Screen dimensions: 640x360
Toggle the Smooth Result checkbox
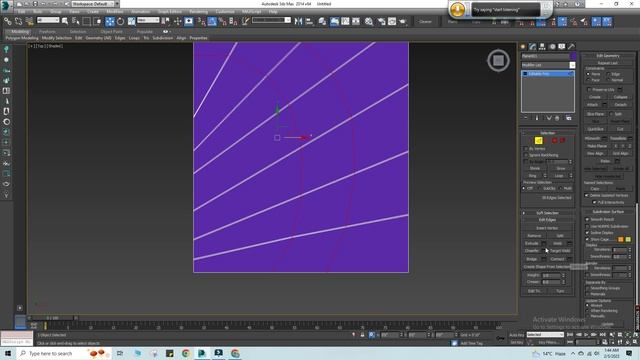click(x=587, y=220)
